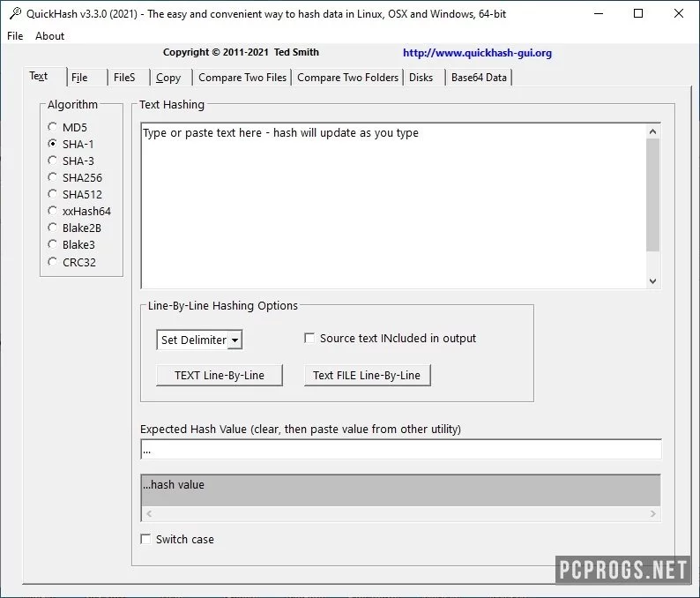Click the TEXT Line-By-Line button

(x=220, y=375)
